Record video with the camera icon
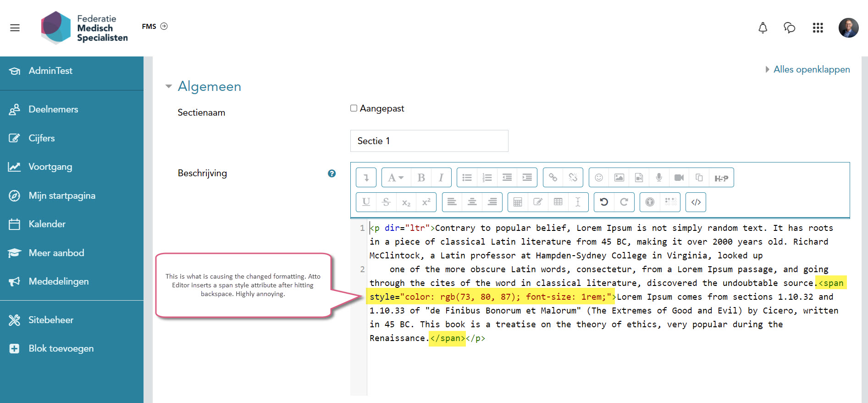 (x=679, y=178)
